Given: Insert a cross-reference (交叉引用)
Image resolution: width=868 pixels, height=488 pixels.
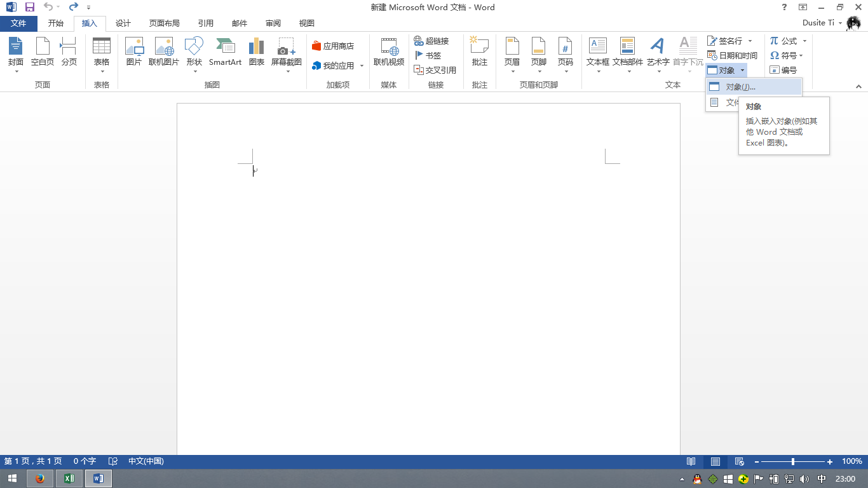Looking at the screenshot, I should 435,70.
